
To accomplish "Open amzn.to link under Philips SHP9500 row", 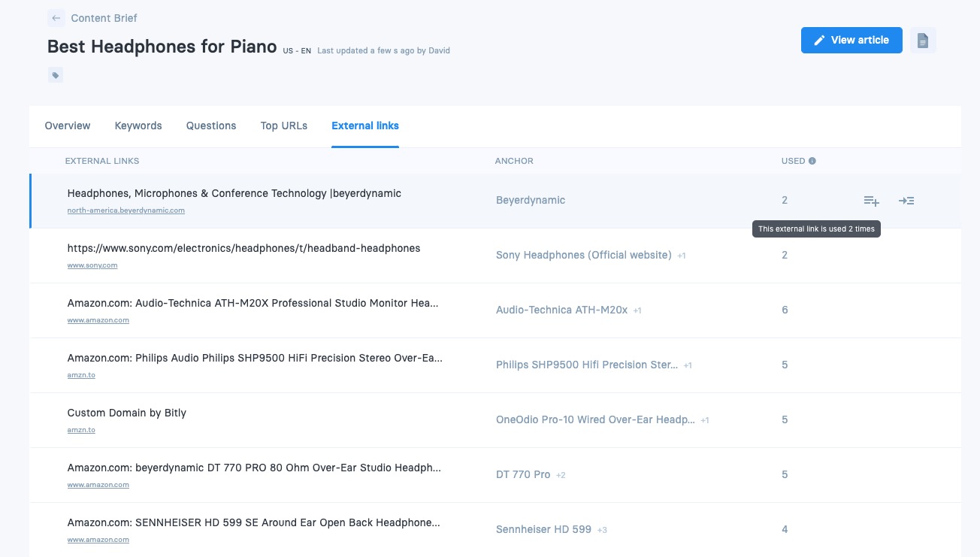I will pos(81,375).
